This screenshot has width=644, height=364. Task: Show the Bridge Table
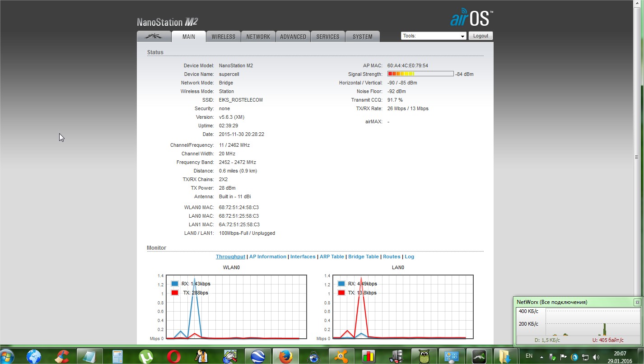[364, 257]
